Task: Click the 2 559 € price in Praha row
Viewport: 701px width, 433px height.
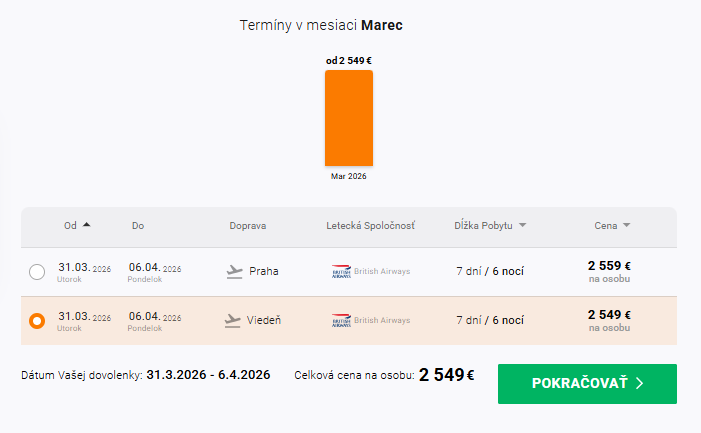Action: click(609, 266)
